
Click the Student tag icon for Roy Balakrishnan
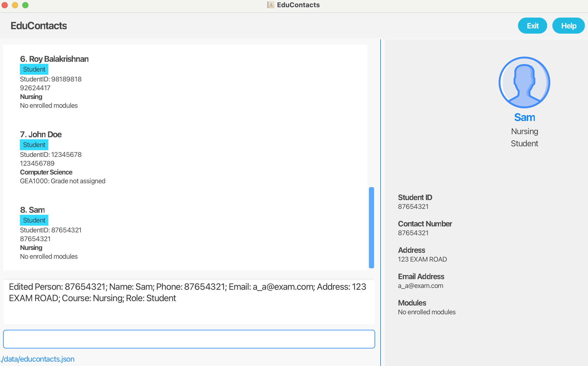(34, 69)
